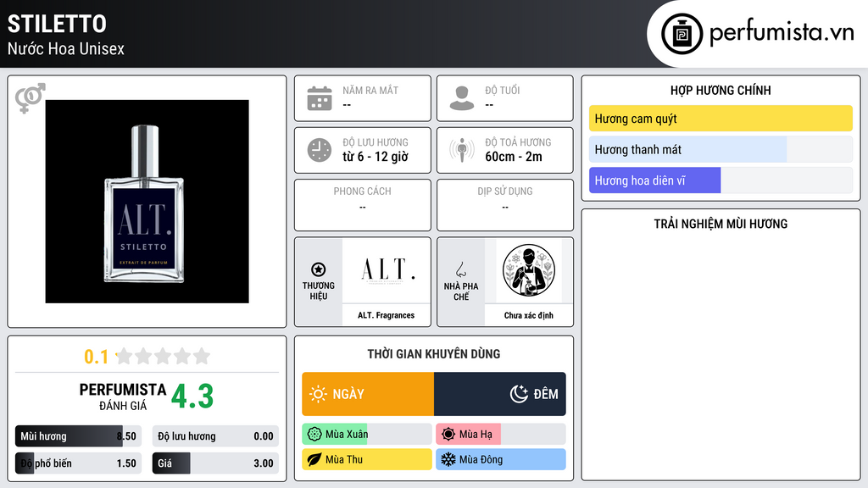Click the perfumista.vn perfume bottle logo icon
This screenshot has width=868, height=488.
(x=682, y=34)
